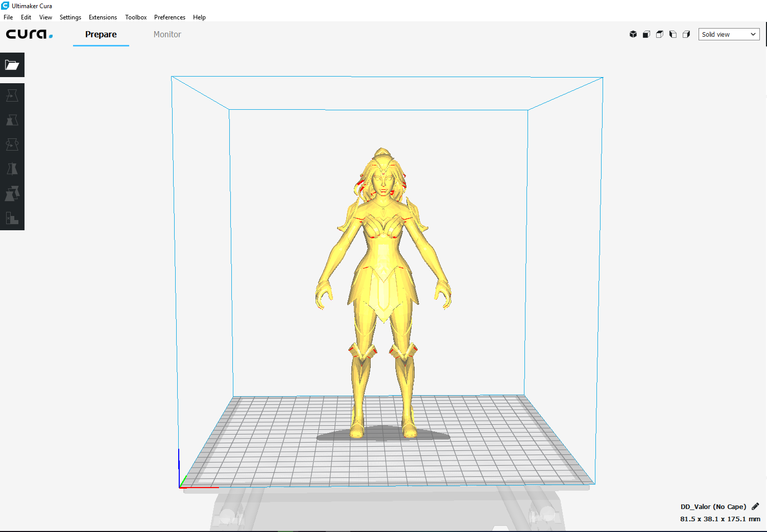Open the Edit menu
This screenshot has height=532, width=767.
pos(26,17)
